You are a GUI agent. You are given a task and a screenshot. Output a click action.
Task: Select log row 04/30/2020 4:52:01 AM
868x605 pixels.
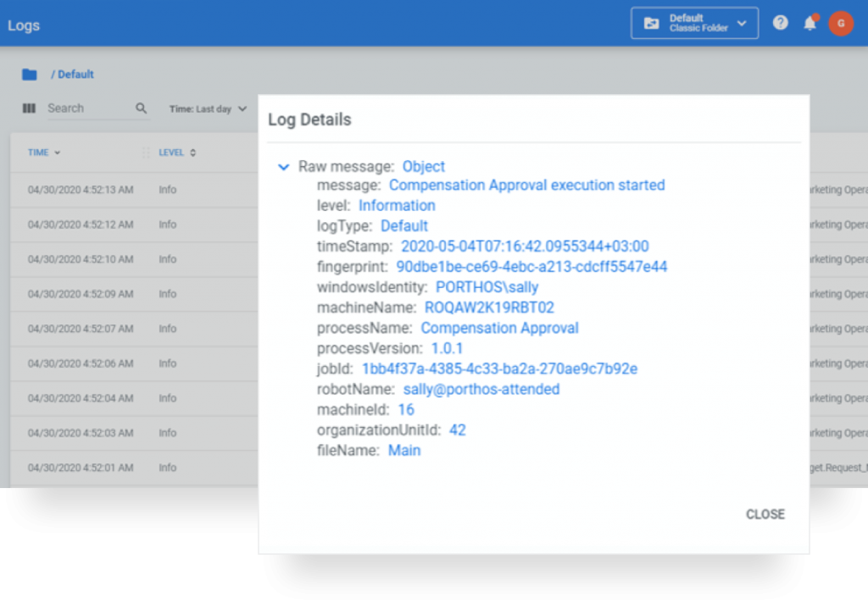point(134,468)
